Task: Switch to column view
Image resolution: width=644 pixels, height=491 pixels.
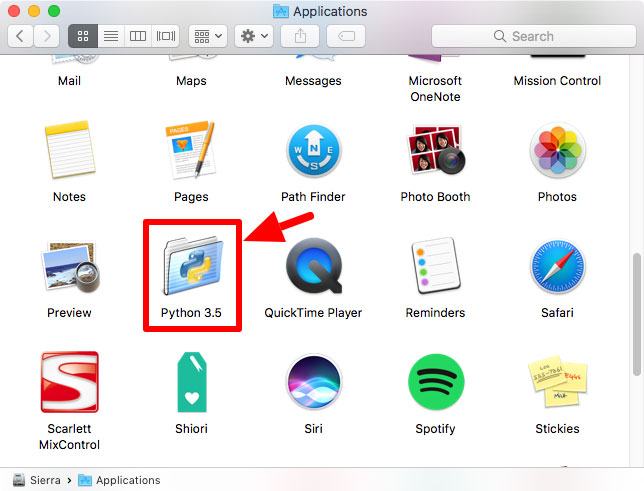Action: (138, 36)
